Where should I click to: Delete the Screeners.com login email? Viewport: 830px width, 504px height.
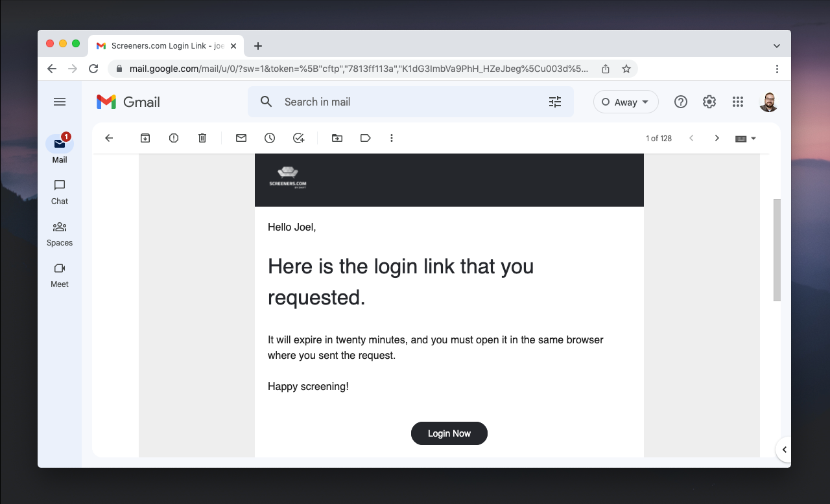202,138
